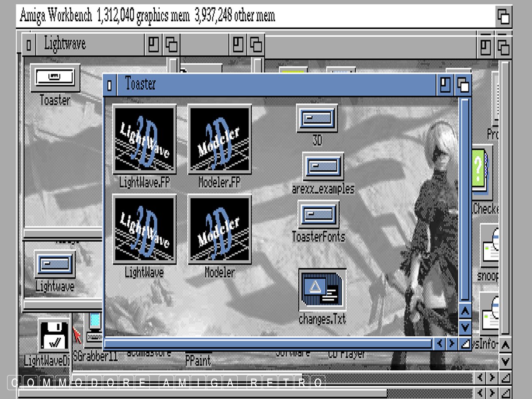
Task: Open the changes.Txt document icon
Action: click(322, 290)
